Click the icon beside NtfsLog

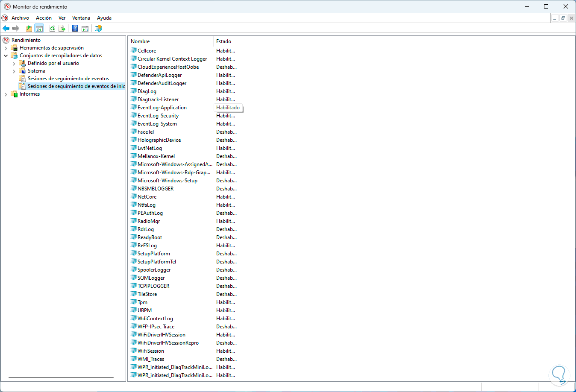(x=133, y=205)
